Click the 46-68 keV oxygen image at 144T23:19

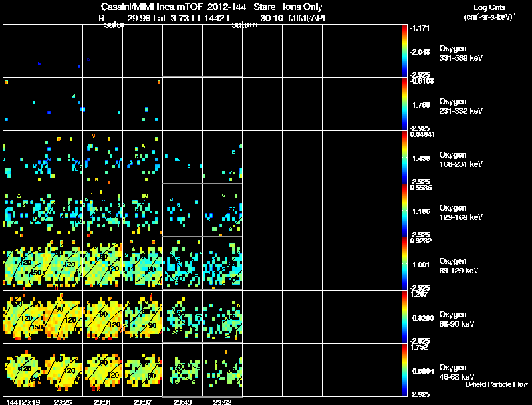point(23,370)
